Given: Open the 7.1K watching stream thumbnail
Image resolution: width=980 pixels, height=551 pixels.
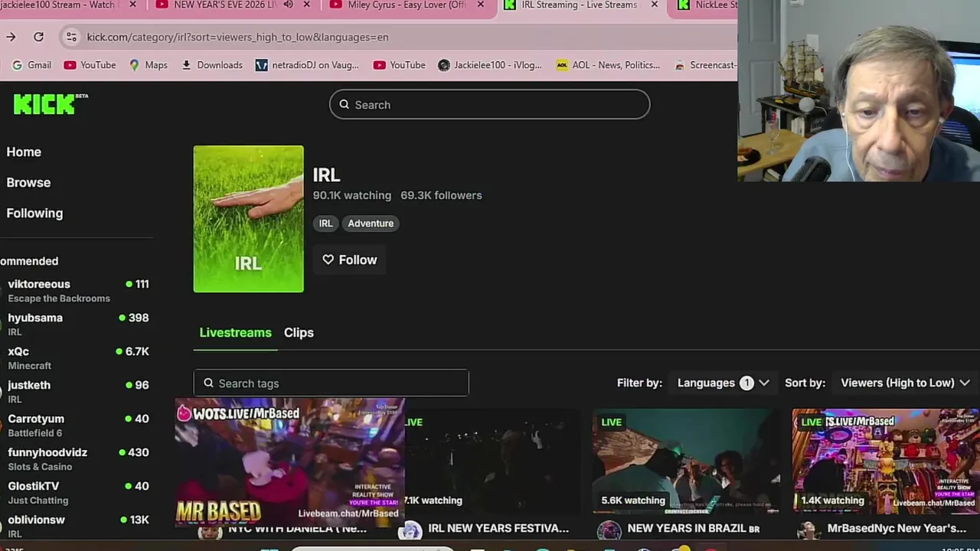Looking at the screenshot, I should click(494, 461).
